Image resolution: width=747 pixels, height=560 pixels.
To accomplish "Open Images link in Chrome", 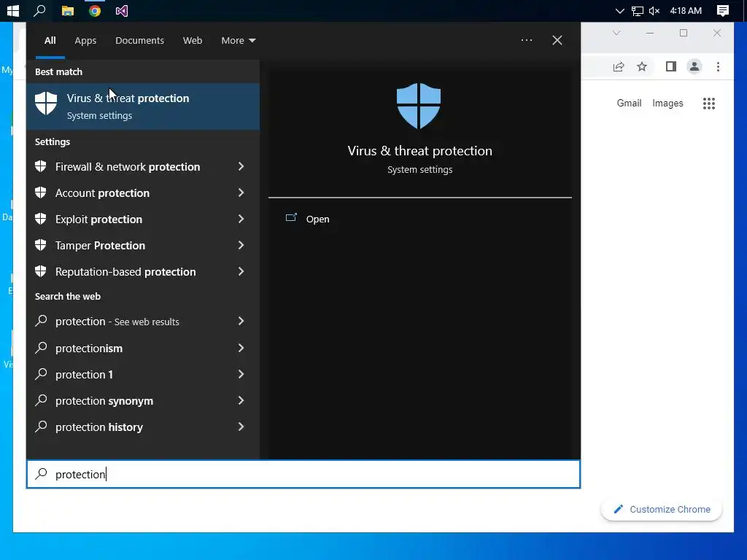I will click(667, 104).
